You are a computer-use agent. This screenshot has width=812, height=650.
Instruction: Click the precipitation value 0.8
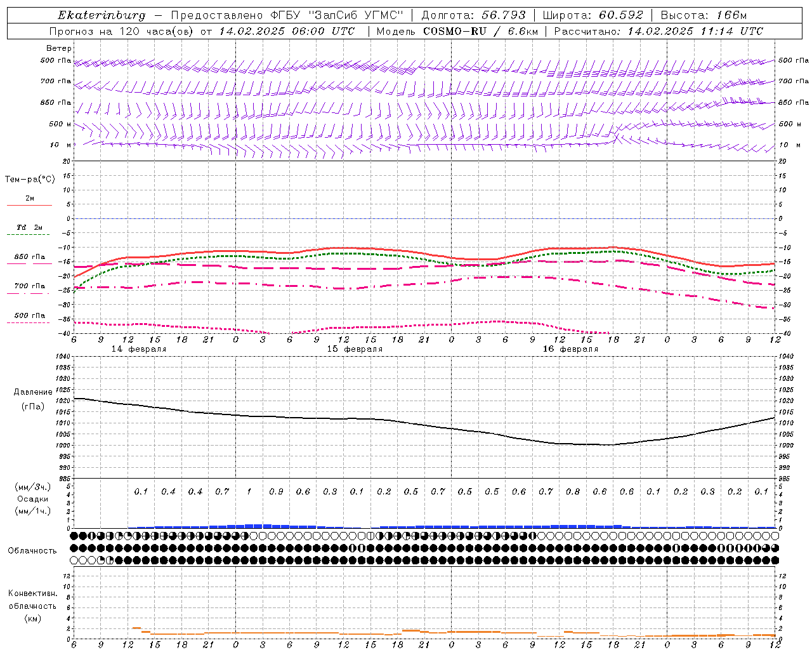pyautogui.click(x=573, y=492)
